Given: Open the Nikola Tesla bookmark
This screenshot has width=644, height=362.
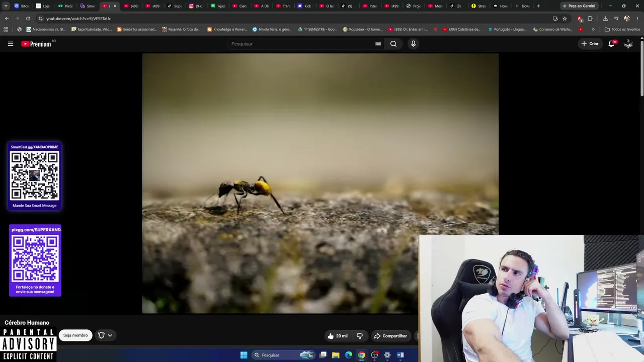Looking at the screenshot, I should (272, 29).
